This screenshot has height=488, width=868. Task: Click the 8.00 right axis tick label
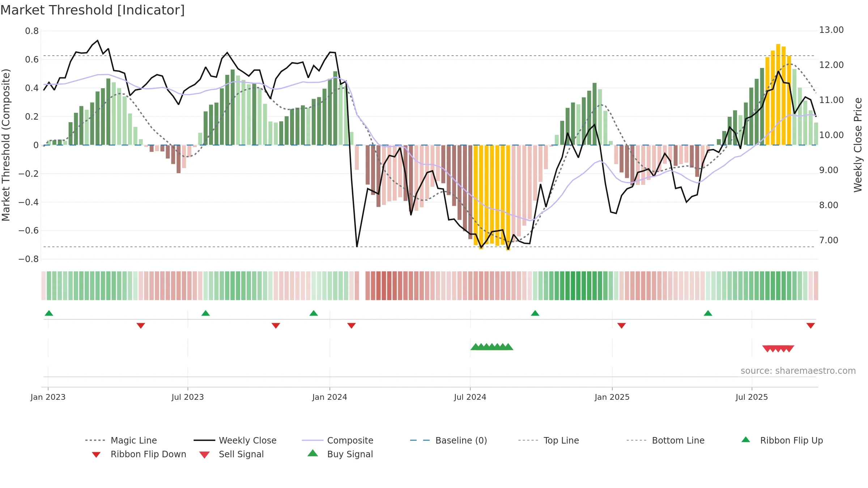tap(829, 205)
